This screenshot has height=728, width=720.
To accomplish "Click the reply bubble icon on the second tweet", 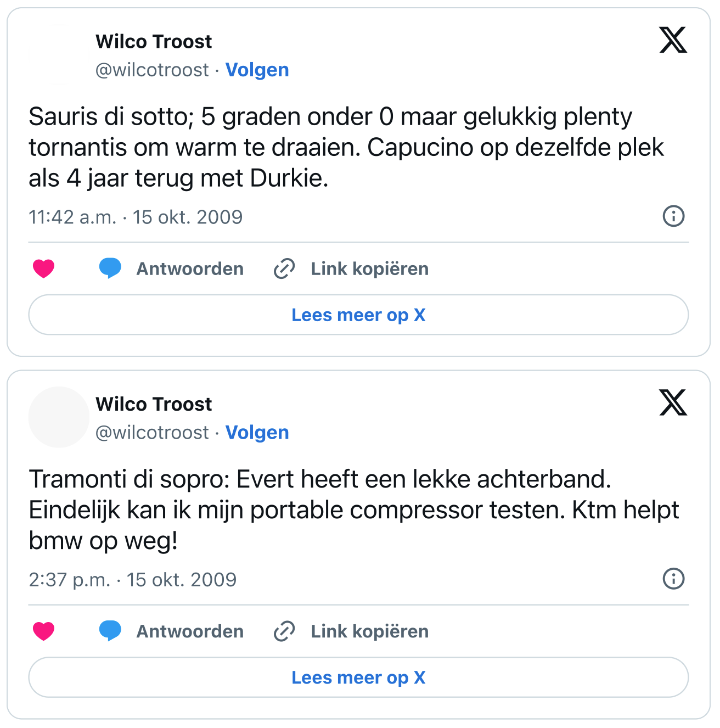I will tap(110, 631).
